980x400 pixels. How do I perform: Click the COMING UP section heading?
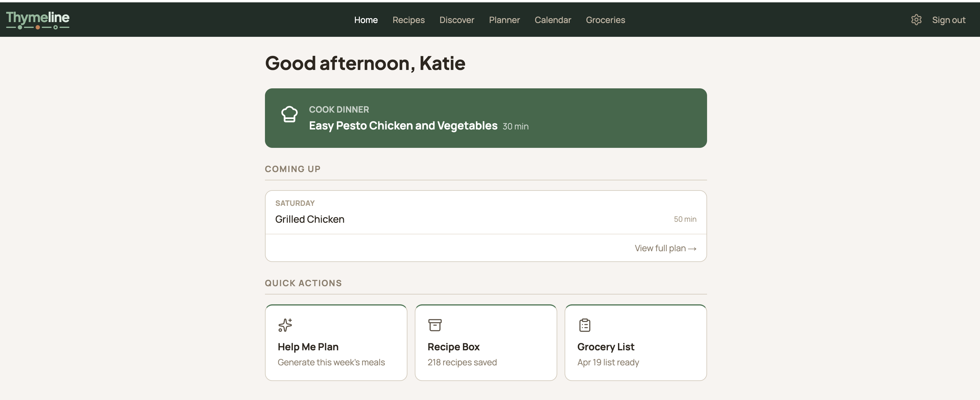point(293,169)
